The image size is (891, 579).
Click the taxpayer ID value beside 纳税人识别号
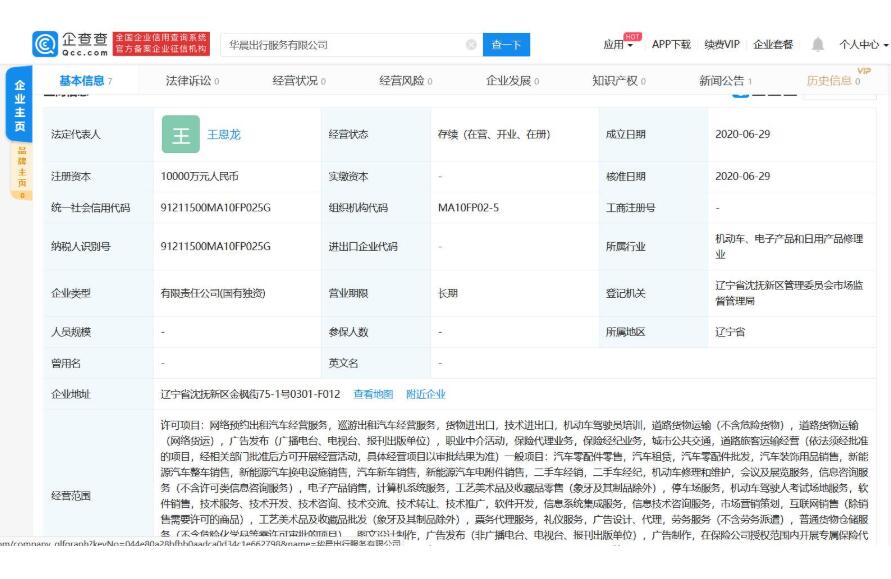tap(215, 247)
